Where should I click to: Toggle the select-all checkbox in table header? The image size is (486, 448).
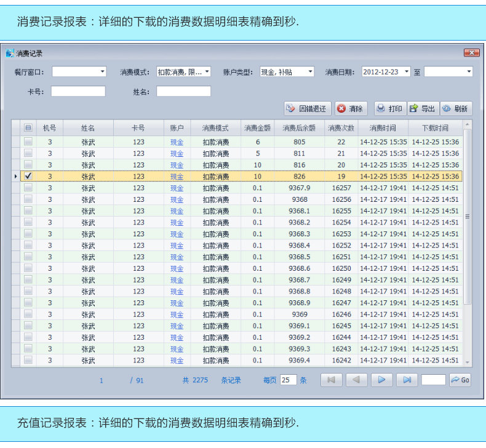[28, 128]
